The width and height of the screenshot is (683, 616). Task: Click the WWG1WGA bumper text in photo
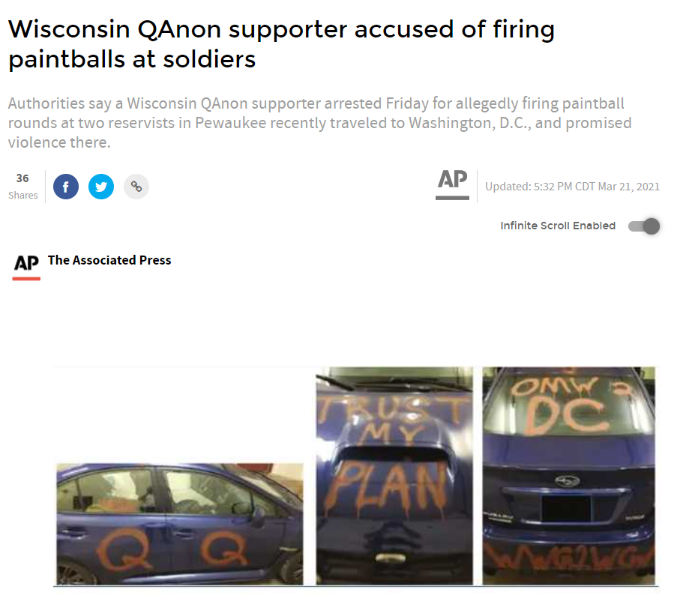(570, 556)
